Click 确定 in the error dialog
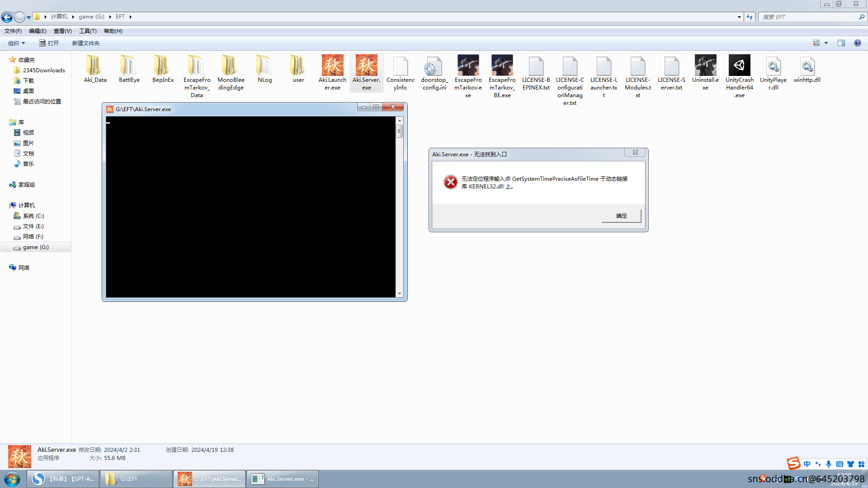This screenshot has width=868, height=488. pyautogui.click(x=621, y=216)
